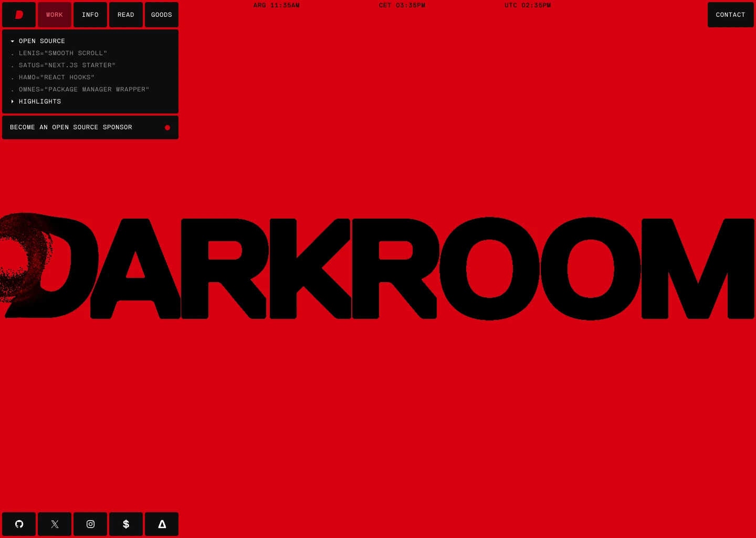Click the arrow icon before HIGHLIGHTS
This screenshot has height=538, width=756.
tap(13, 101)
